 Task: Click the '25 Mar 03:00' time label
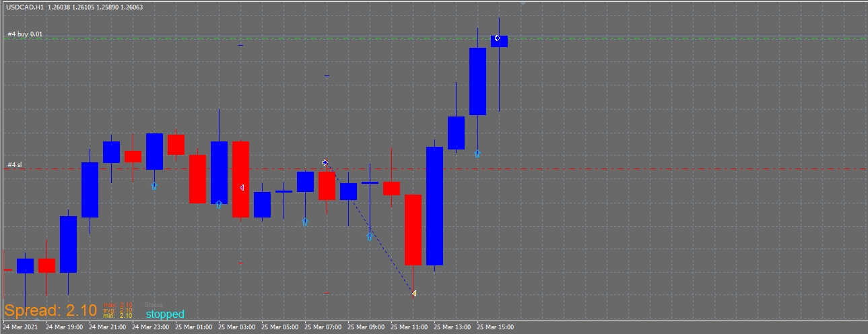237,327
